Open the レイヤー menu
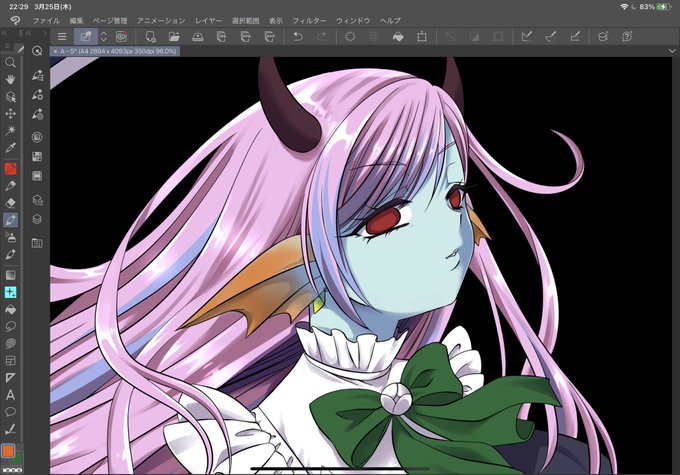Image resolution: width=680 pixels, height=475 pixels. click(x=208, y=20)
